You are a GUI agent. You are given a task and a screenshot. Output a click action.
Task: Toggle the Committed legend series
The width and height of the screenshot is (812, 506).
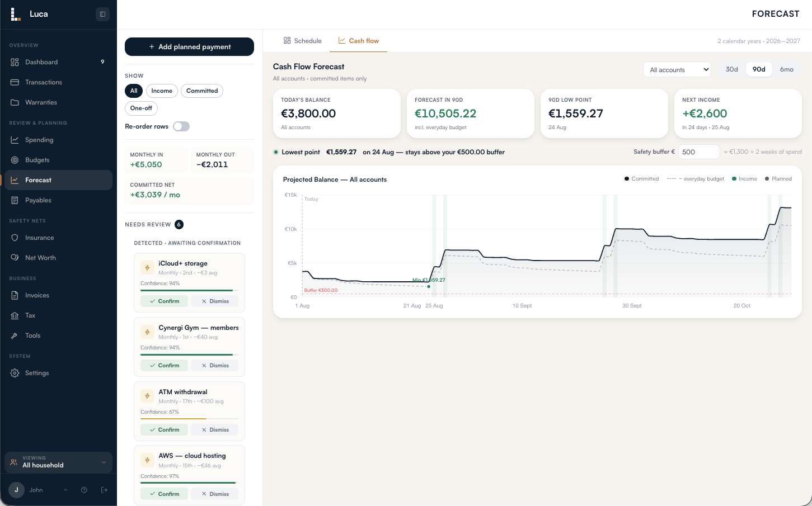pos(641,179)
